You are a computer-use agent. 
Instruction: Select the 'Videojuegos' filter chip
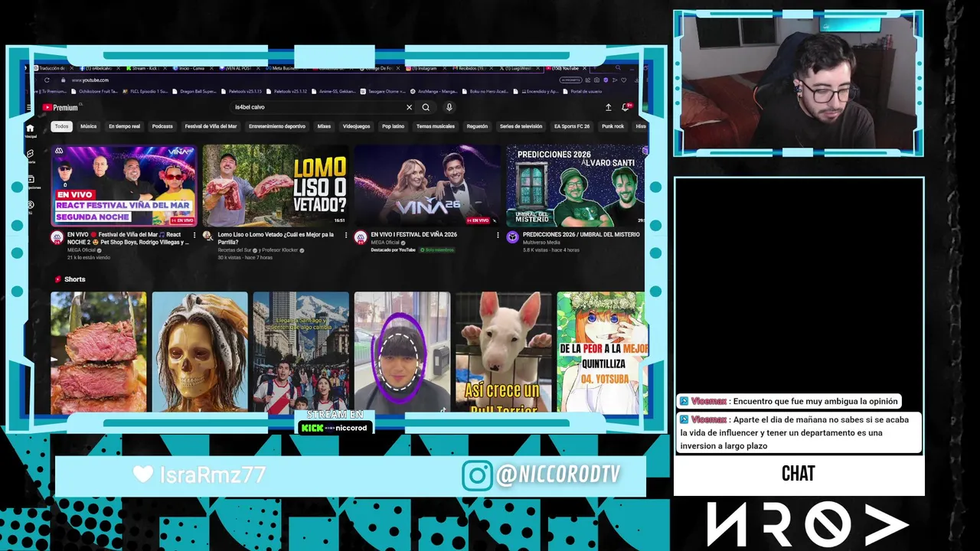coord(357,126)
